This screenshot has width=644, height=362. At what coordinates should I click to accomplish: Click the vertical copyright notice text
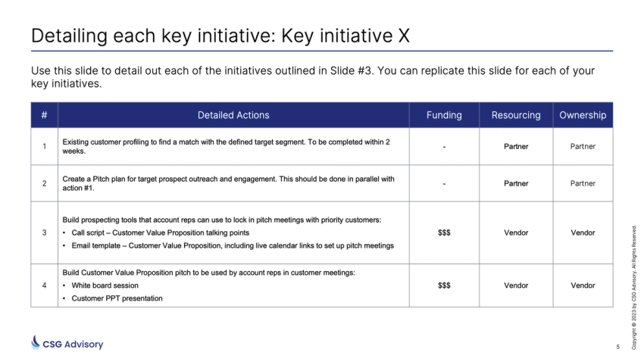pos(634,286)
